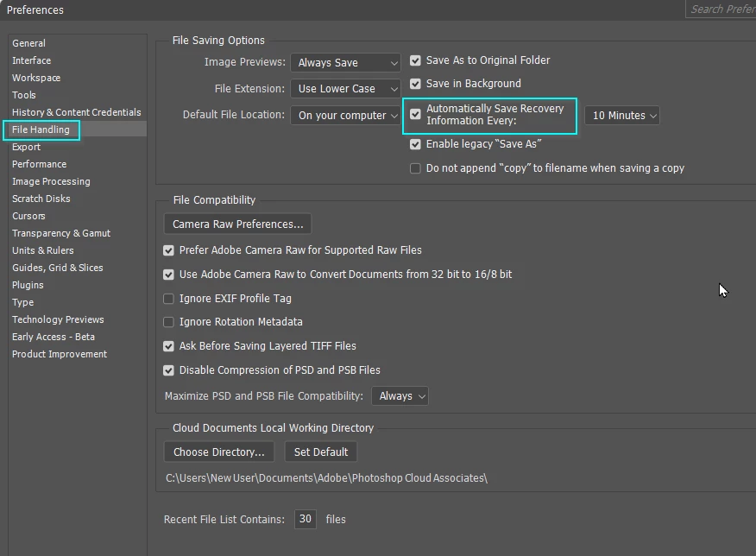Open Cursors preferences
Screen dimensions: 756x556
29,217
